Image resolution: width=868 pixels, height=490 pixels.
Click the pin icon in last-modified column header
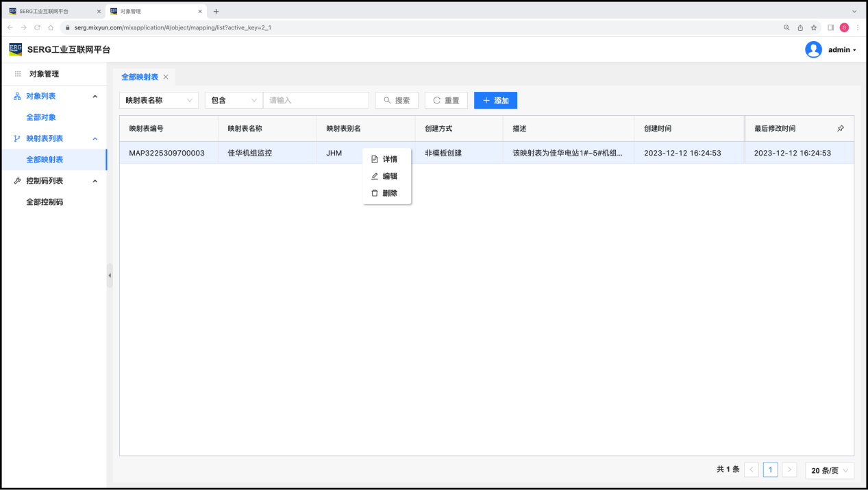[841, 128]
